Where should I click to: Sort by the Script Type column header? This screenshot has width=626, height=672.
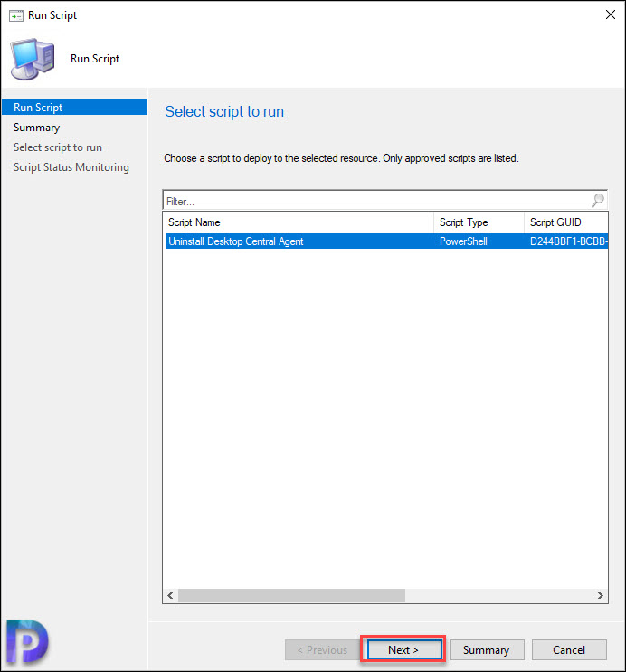(479, 222)
